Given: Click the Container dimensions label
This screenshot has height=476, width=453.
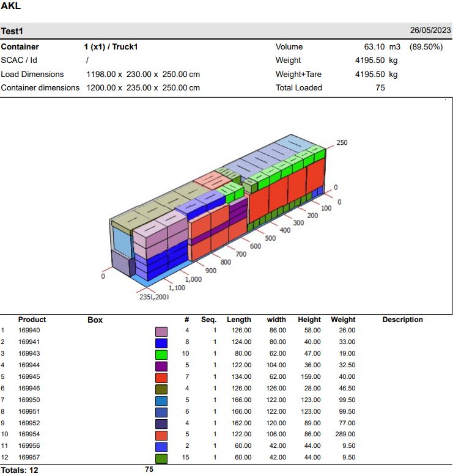Looking at the screenshot, I should point(40,88).
